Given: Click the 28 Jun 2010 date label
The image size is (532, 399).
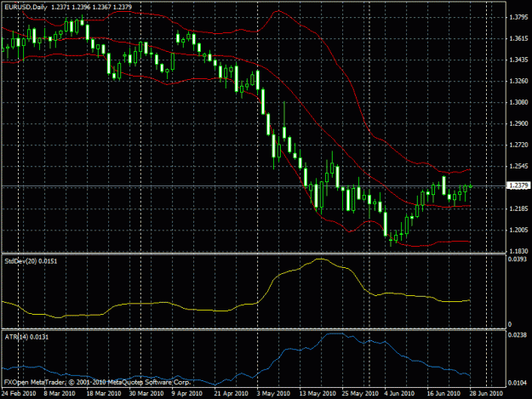Looking at the screenshot, I should click(x=486, y=394).
